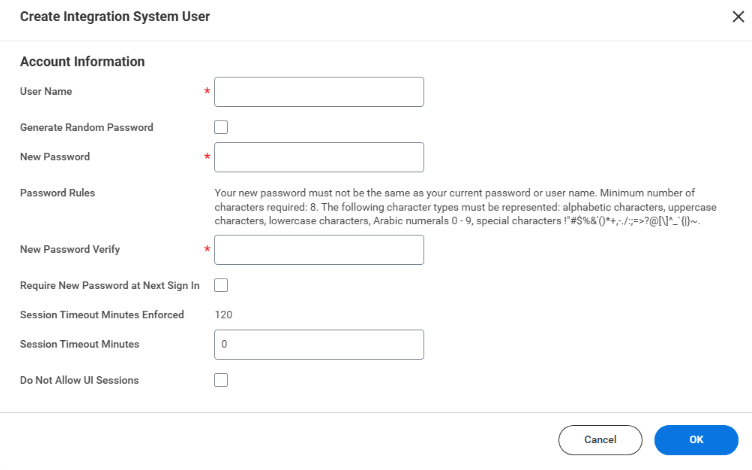752x470 pixels.
Task: Click the red asterisk next to New Password
Action: (x=207, y=156)
